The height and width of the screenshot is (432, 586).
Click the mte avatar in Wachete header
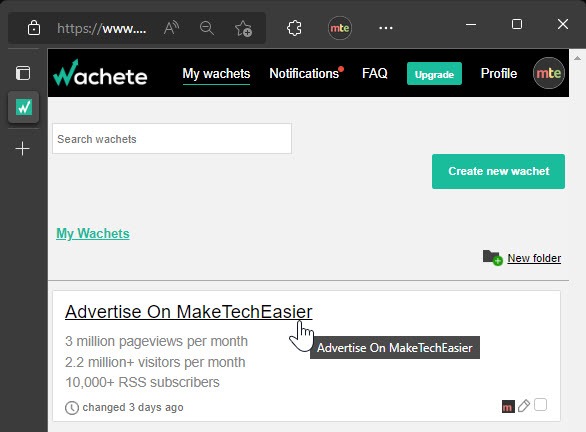click(548, 73)
